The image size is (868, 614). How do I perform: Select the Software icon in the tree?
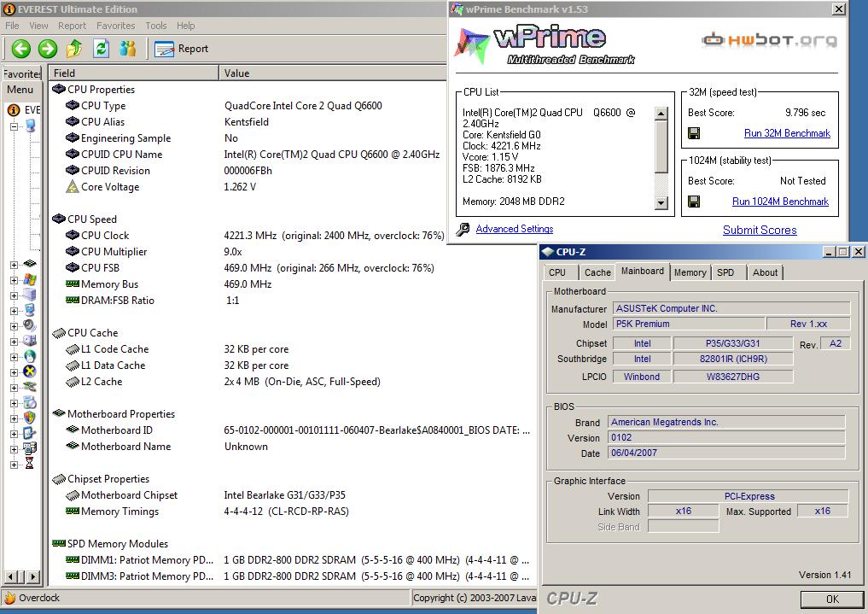tap(30, 402)
